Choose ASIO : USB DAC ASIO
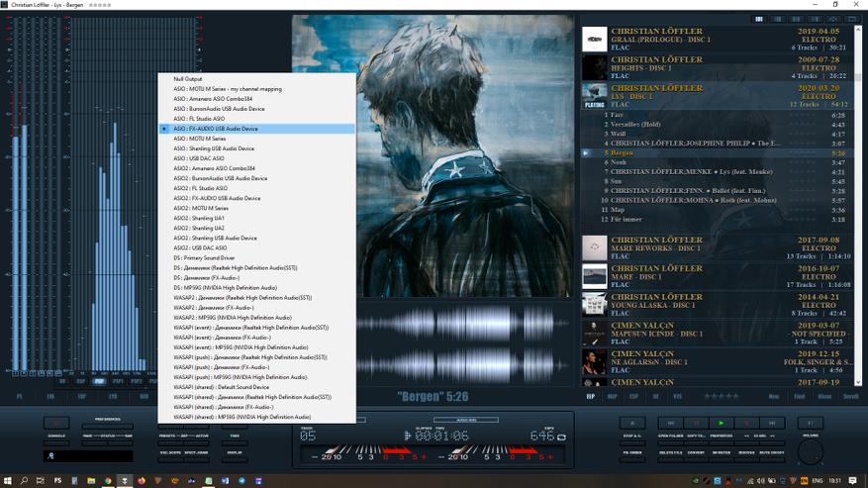This screenshot has width=868, height=488. 256,158
